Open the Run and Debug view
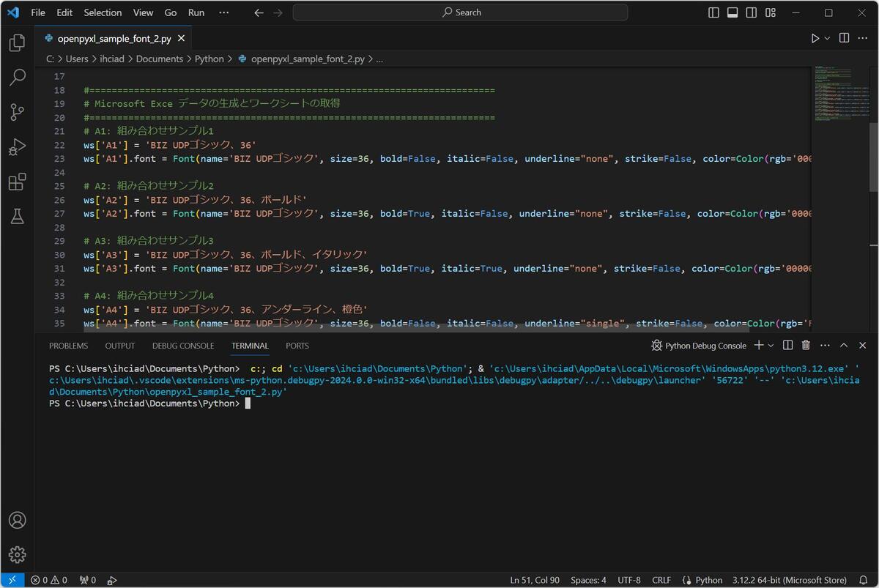879x588 pixels. coord(17,147)
